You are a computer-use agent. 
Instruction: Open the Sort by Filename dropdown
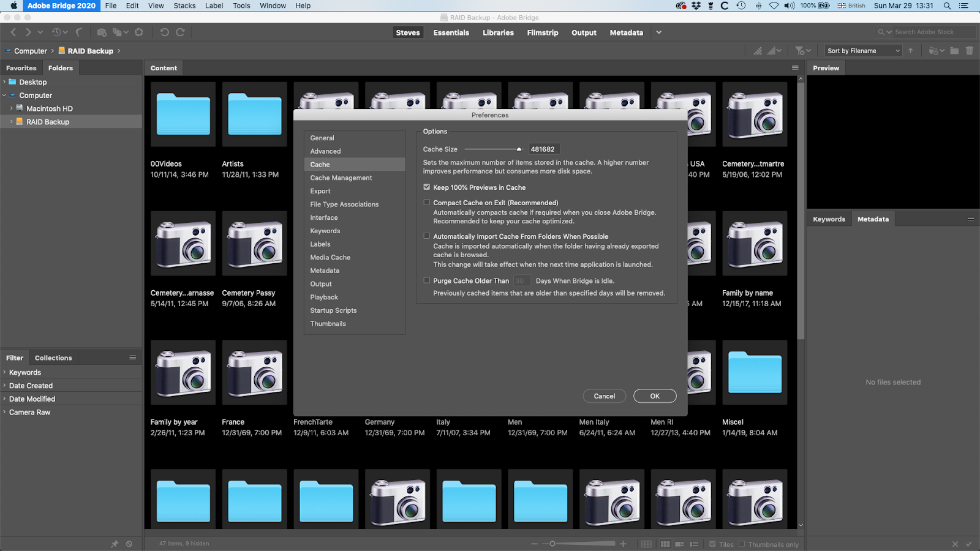pyautogui.click(x=863, y=51)
